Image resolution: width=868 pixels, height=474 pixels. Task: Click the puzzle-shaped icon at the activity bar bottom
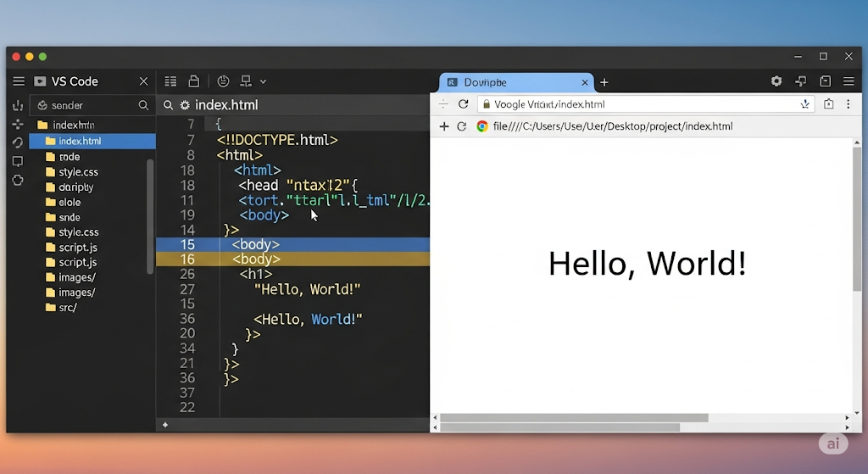point(18,180)
